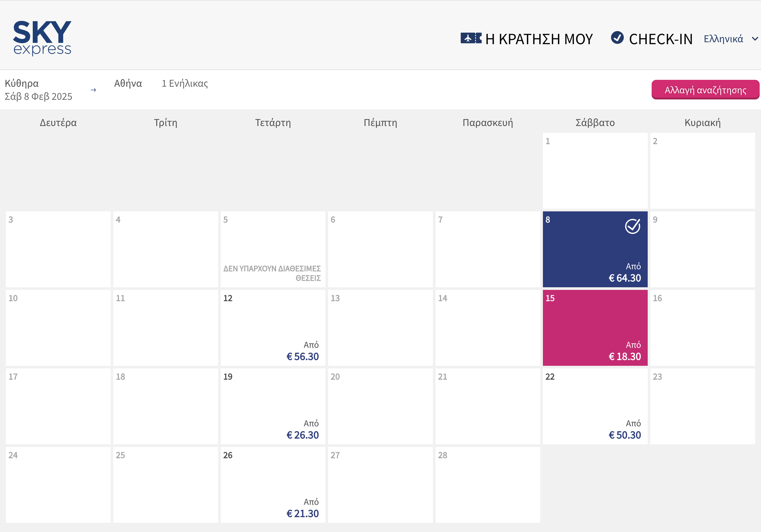Click the 1 Ενήλικας passenger summary
Viewport: 761px width, 532px height.
[x=185, y=83]
